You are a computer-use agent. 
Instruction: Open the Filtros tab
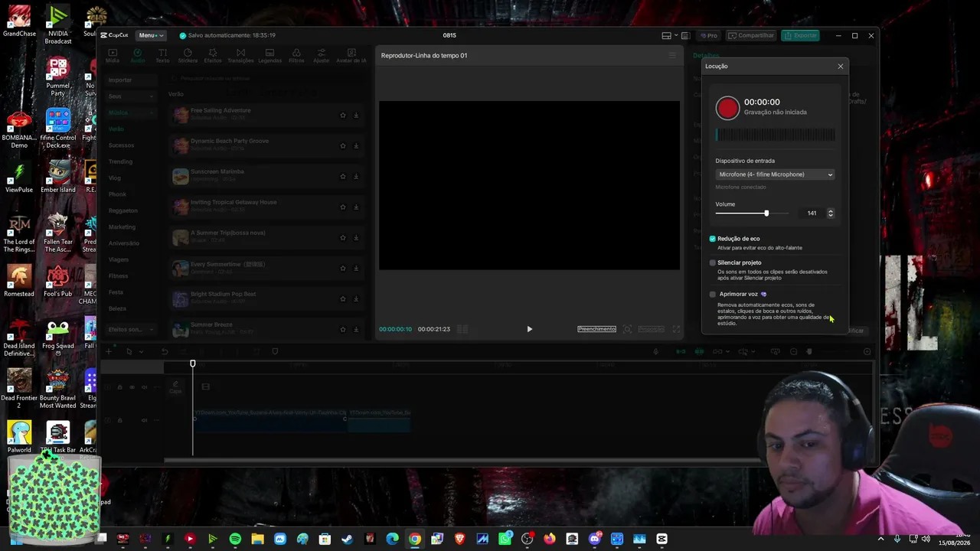[296, 56]
